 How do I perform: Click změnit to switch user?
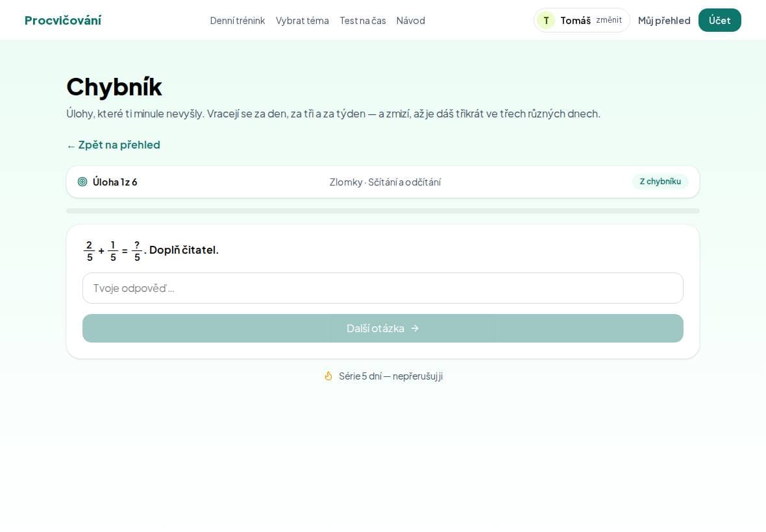[x=609, y=20]
